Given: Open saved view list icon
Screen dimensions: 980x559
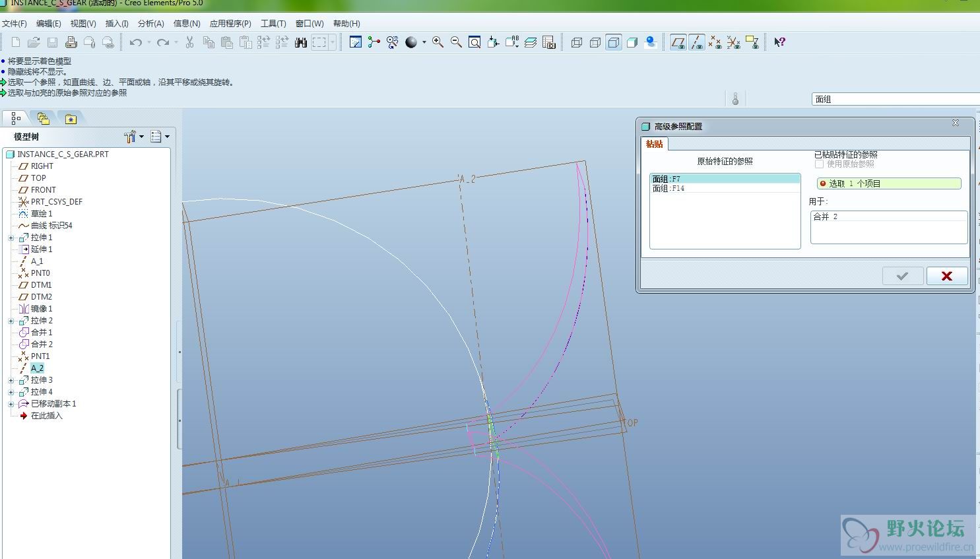Looking at the screenshot, I should tap(511, 42).
